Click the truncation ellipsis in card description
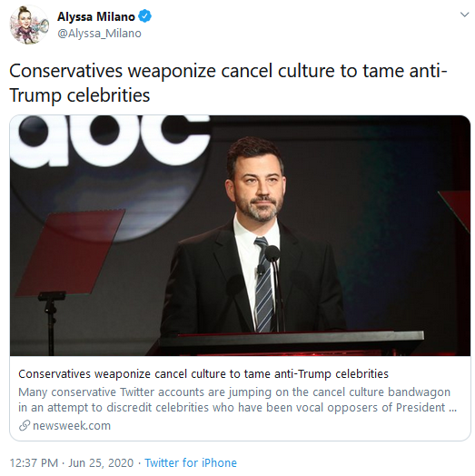Viewport: 475px width, 476px height. coord(452,410)
